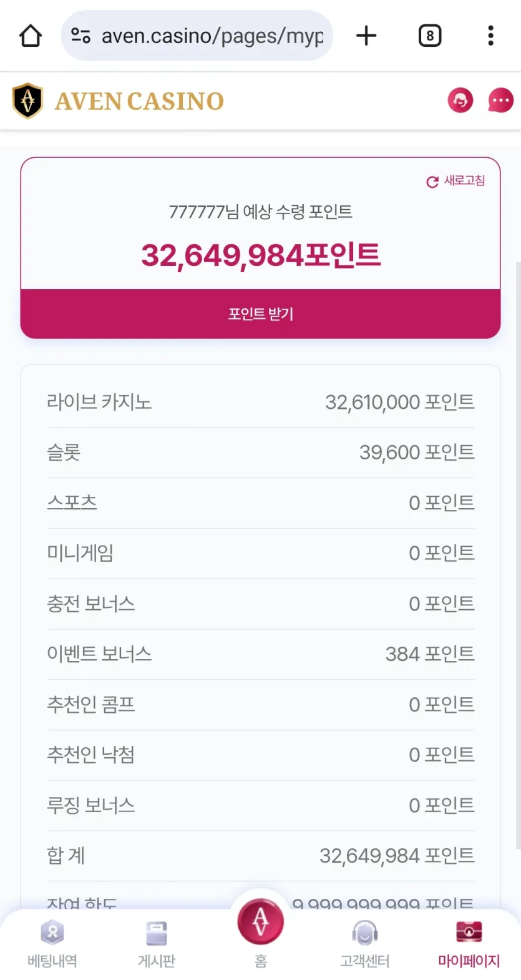The image size is (521, 980).
Task: Open the chat bubble messages icon
Action: pyautogui.click(x=500, y=100)
